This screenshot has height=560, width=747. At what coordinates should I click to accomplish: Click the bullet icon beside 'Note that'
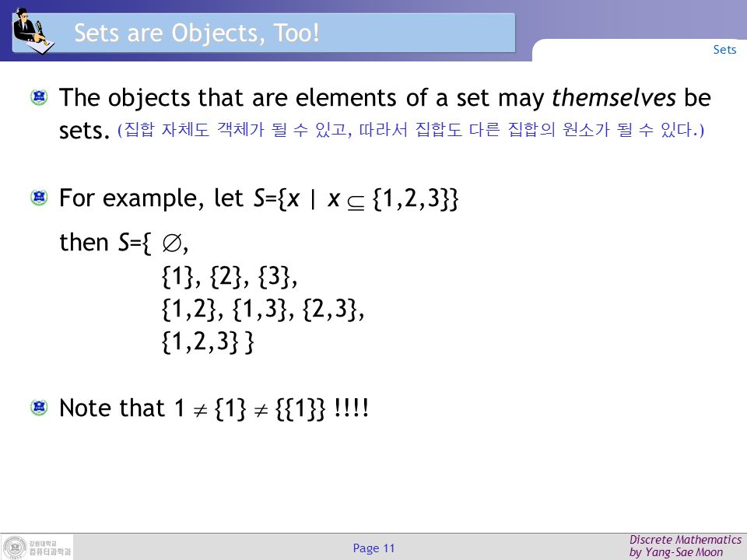(39, 408)
